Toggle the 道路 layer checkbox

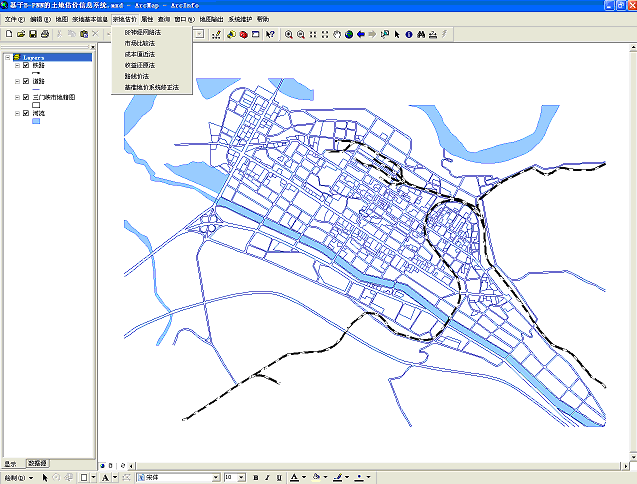26,82
